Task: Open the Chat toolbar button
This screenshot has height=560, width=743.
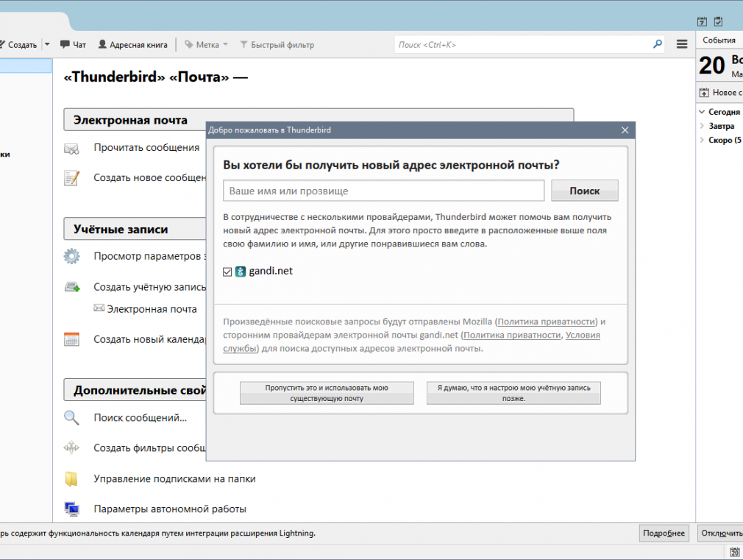Action: (x=73, y=45)
